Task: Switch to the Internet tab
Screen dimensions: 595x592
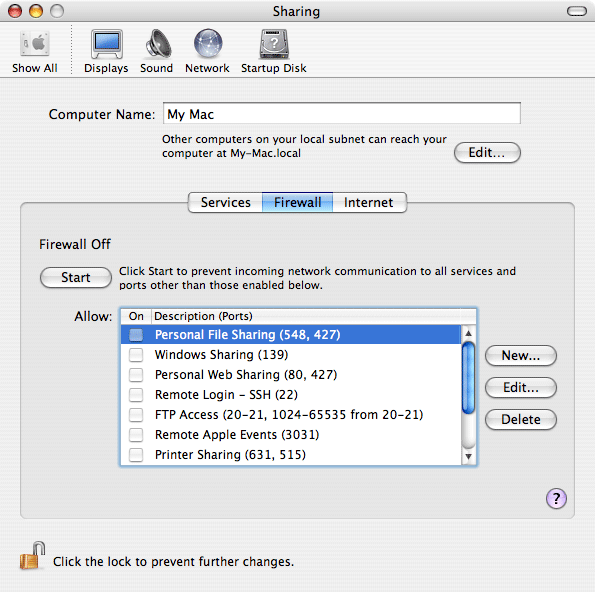Action: (369, 202)
